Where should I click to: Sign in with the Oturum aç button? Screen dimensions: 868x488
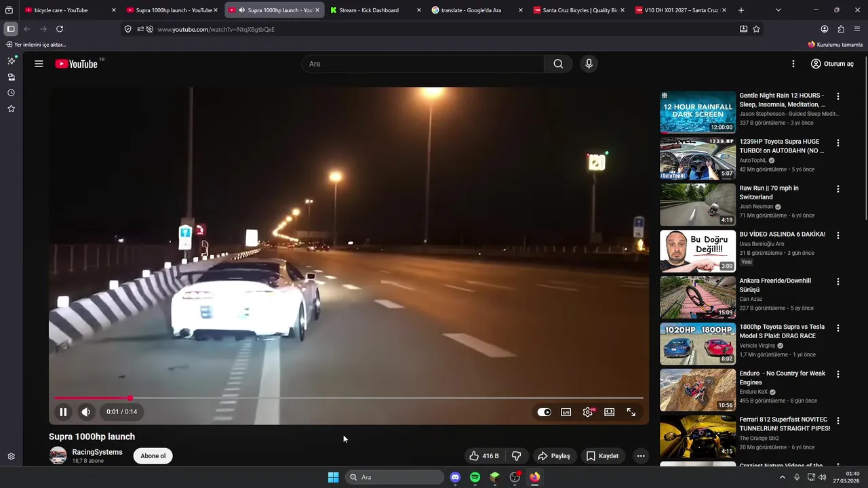point(832,64)
